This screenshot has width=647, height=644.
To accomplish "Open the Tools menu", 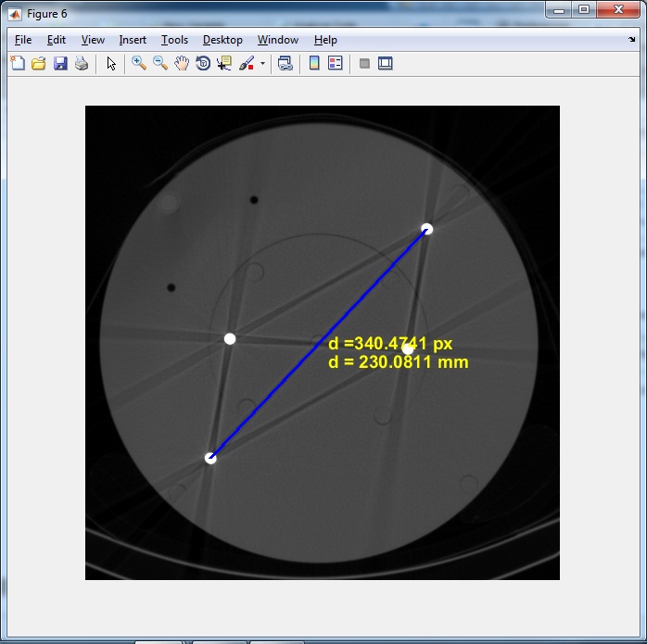I will pyautogui.click(x=174, y=40).
